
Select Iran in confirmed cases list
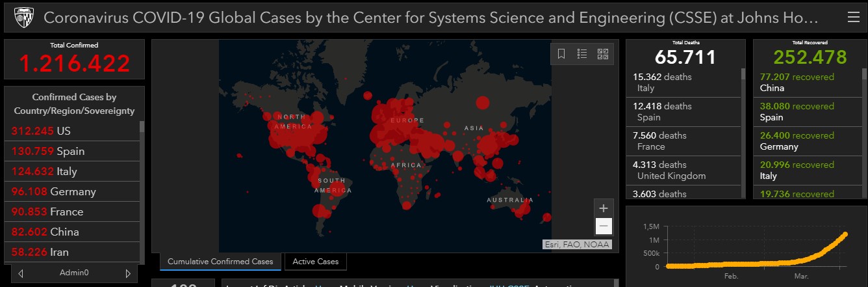point(71,252)
